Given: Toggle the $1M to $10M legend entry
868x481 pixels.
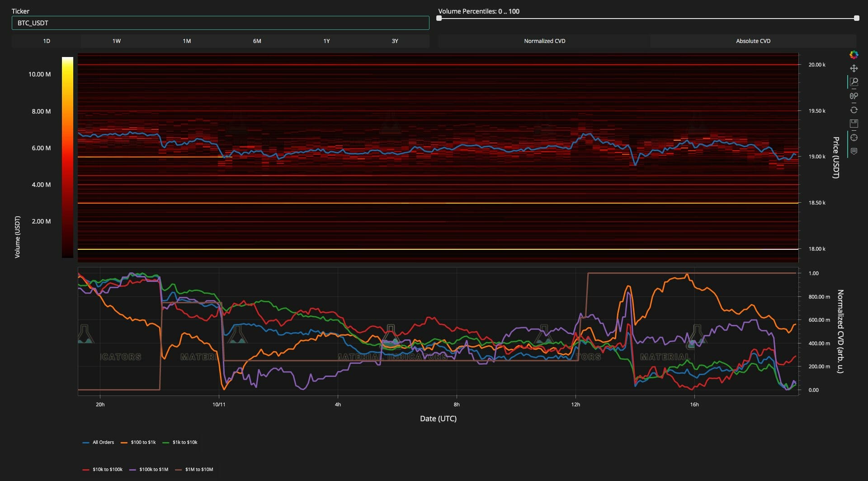Looking at the screenshot, I should pos(194,469).
